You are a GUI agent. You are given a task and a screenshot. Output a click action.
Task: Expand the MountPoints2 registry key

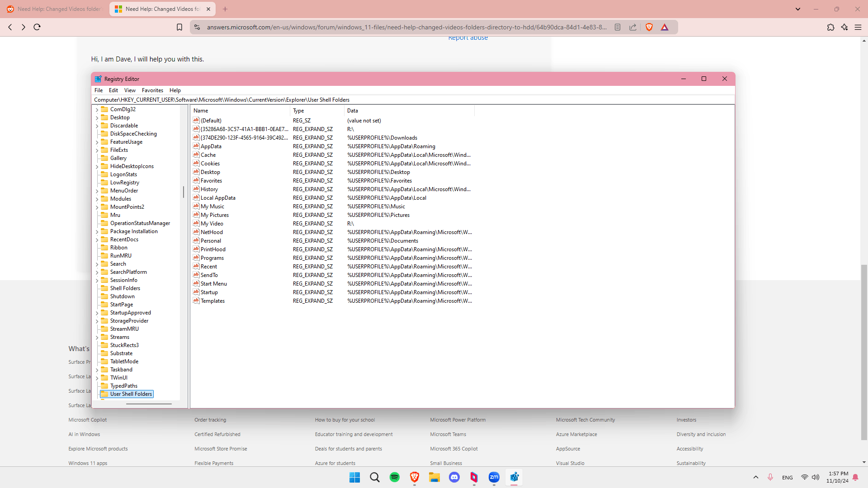coord(97,207)
